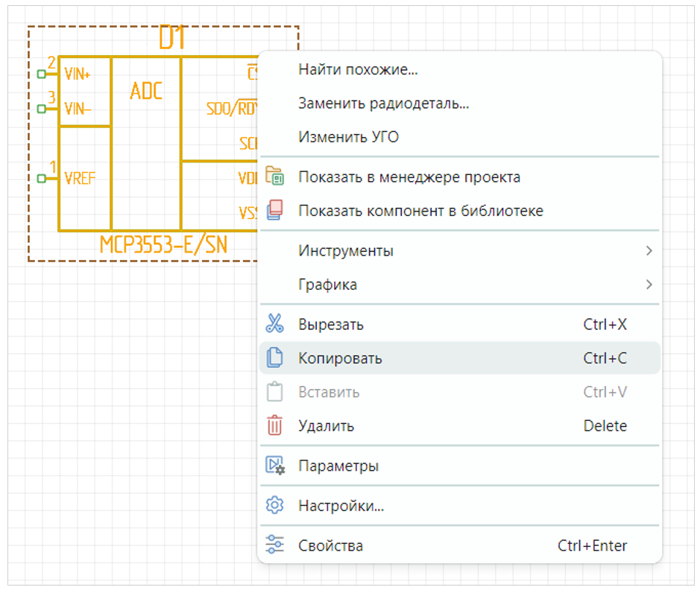The height and width of the screenshot is (590, 700).
Task: Click the VIN+ pin label
Action: tap(78, 74)
